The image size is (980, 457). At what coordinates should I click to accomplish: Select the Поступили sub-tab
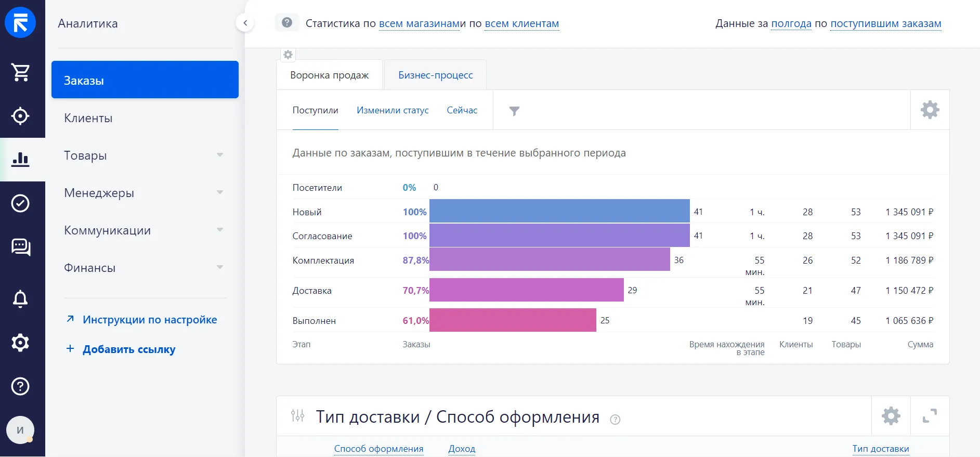tap(315, 110)
